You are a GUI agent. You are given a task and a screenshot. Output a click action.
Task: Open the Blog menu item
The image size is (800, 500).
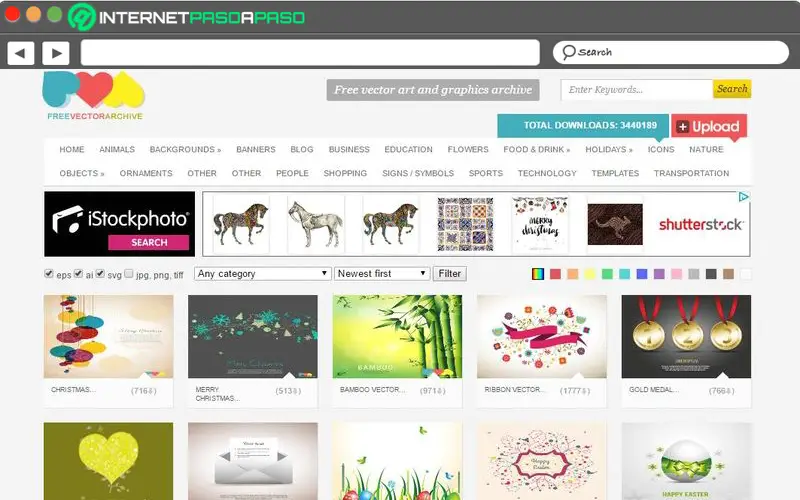pos(302,149)
